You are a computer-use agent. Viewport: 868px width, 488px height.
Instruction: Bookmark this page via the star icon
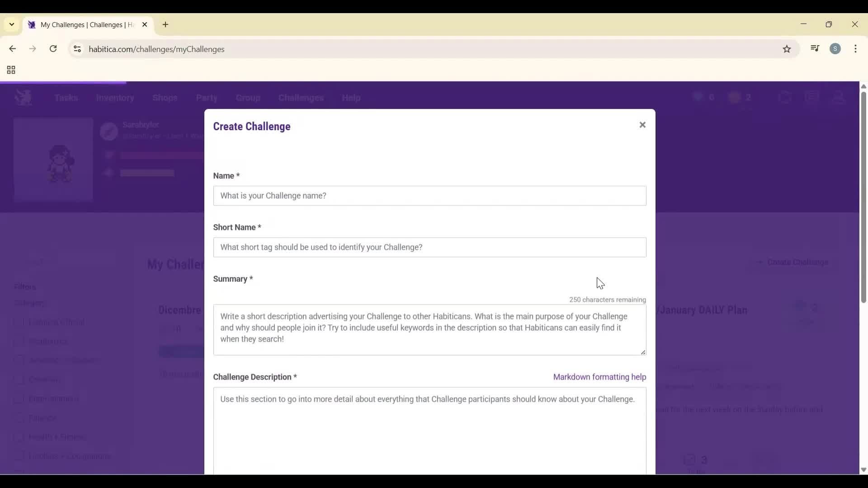click(x=787, y=49)
